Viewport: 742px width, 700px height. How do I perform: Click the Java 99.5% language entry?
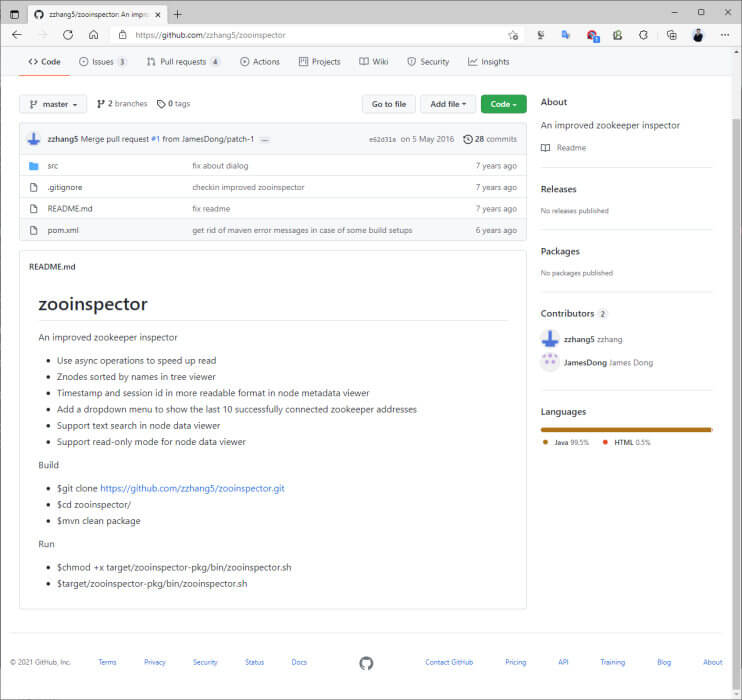[x=566, y=443]
